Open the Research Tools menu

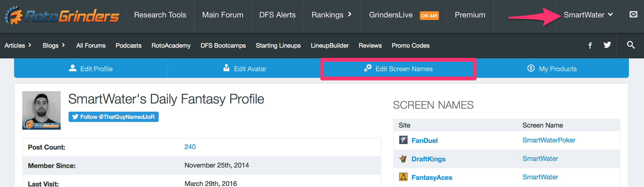pos(160,15)
